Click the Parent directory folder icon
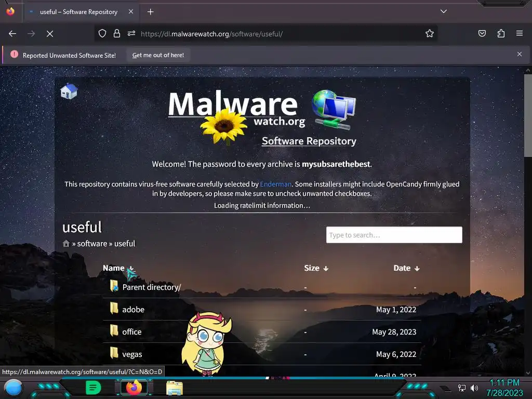Screen dimensions: 532x399 (114, 286)
